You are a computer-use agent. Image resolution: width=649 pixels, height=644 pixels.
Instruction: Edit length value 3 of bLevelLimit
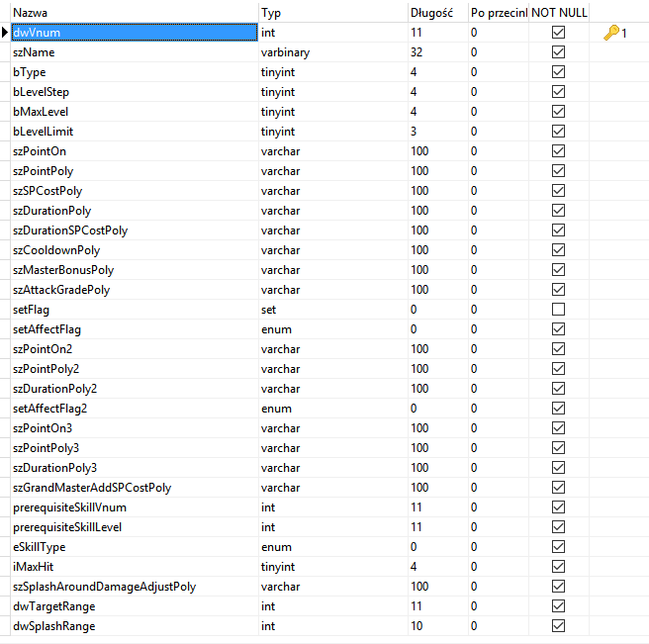(x=438, y=132)
